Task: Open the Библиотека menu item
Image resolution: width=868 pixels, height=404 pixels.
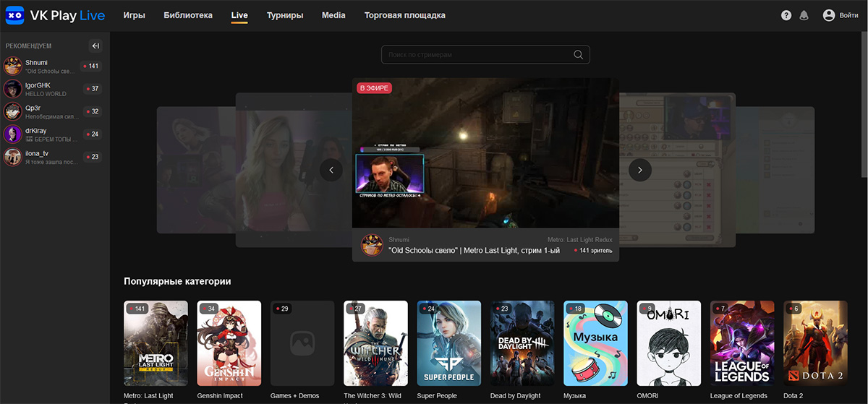Action: [x=188, y=15]
